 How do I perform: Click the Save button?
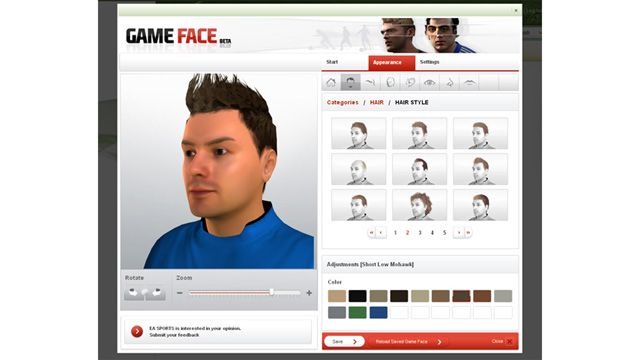tap(344, 342)
